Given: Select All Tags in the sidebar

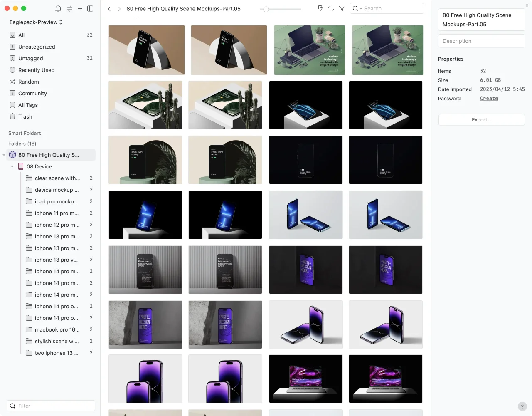Looking at the screenshot, I should (28, 105).
